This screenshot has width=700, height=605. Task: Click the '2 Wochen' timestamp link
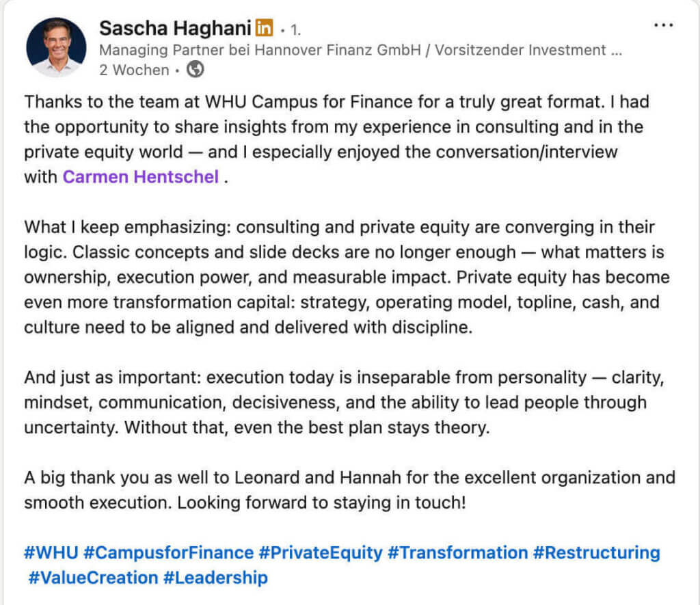click(133, 69)
